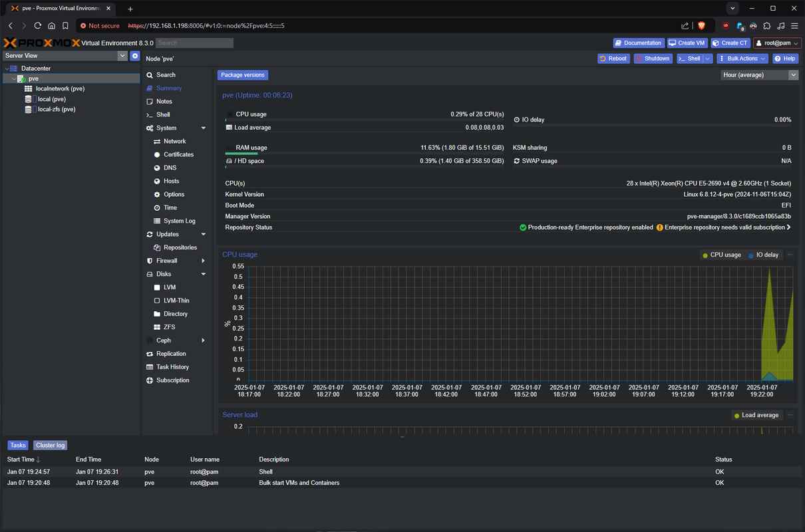Open DNS settings
805x532 pixels.
click(170, 168)
